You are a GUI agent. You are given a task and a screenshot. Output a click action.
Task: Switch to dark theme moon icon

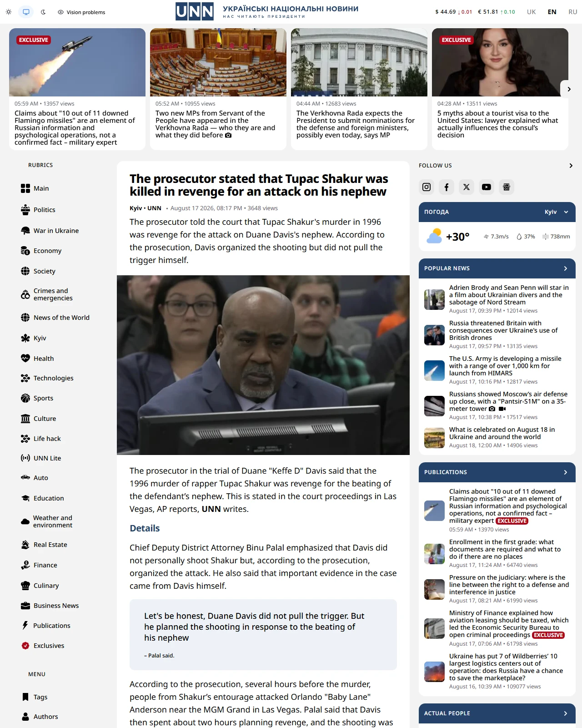tap(43, 12)
